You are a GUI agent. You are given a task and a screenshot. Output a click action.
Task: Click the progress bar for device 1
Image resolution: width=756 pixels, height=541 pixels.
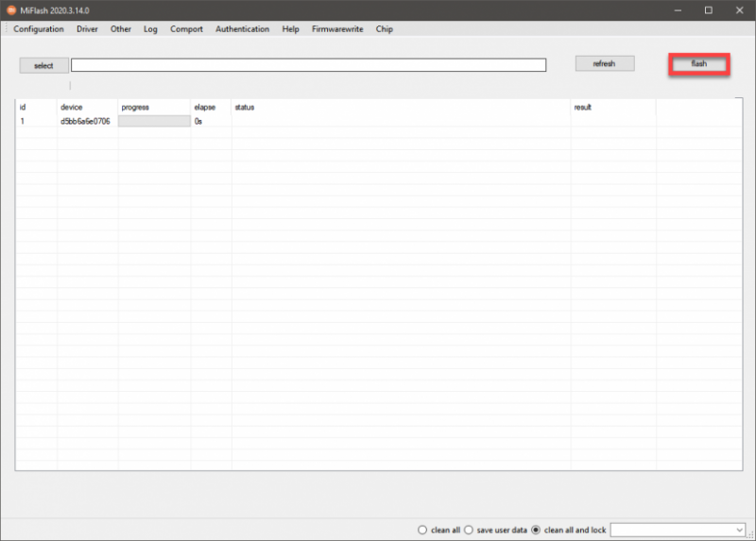pos(154,121)
